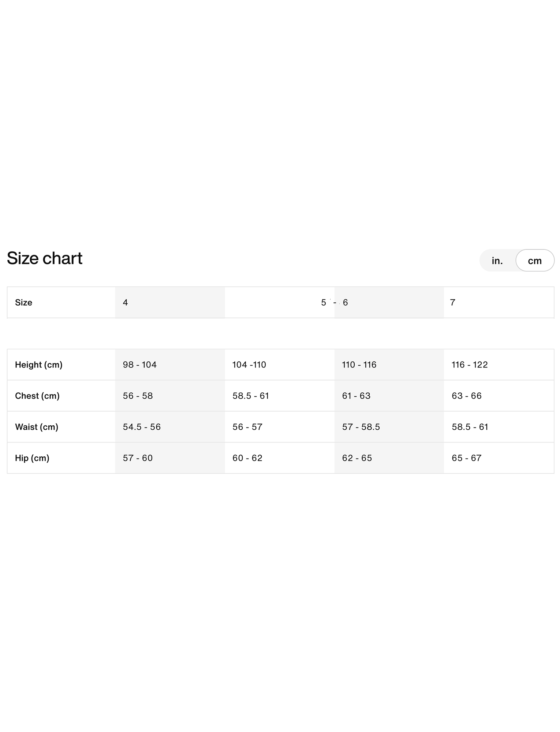Click the Size chart heading
560x732 pixels.
45,258
